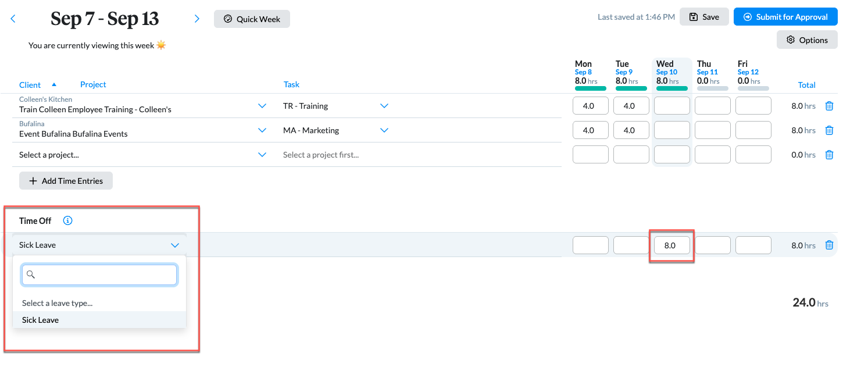Screen dimensions: 868x374
Task: Expand TR - Training task dropdown
Action: point(384,106)
